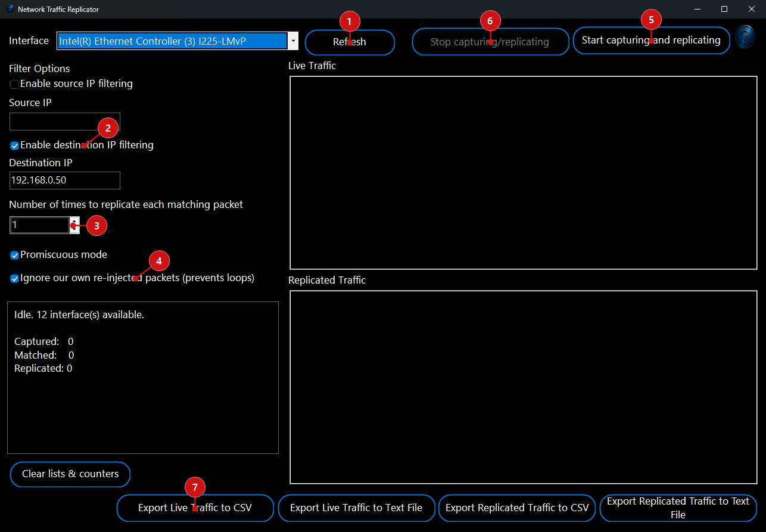Viewport: 766px width, 532px height.
Task: Click the 'Idle. 12 interface(s) available.' status text
Action: 79,315
